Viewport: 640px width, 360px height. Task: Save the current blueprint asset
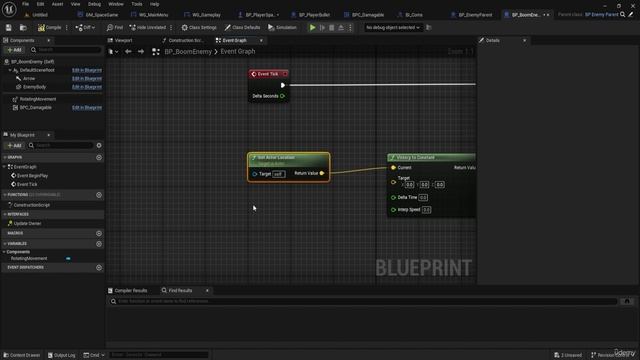pyautogui.click(x=9, y=27)
